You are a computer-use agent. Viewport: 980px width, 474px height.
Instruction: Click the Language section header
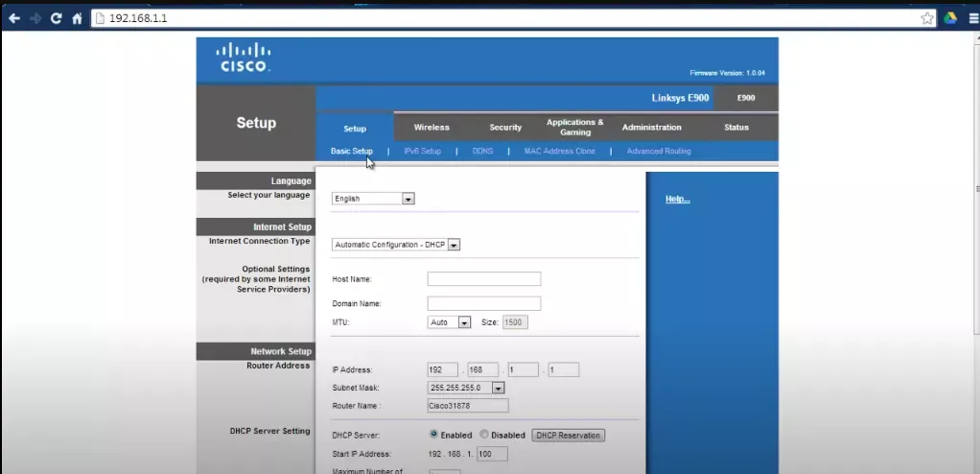256,180
